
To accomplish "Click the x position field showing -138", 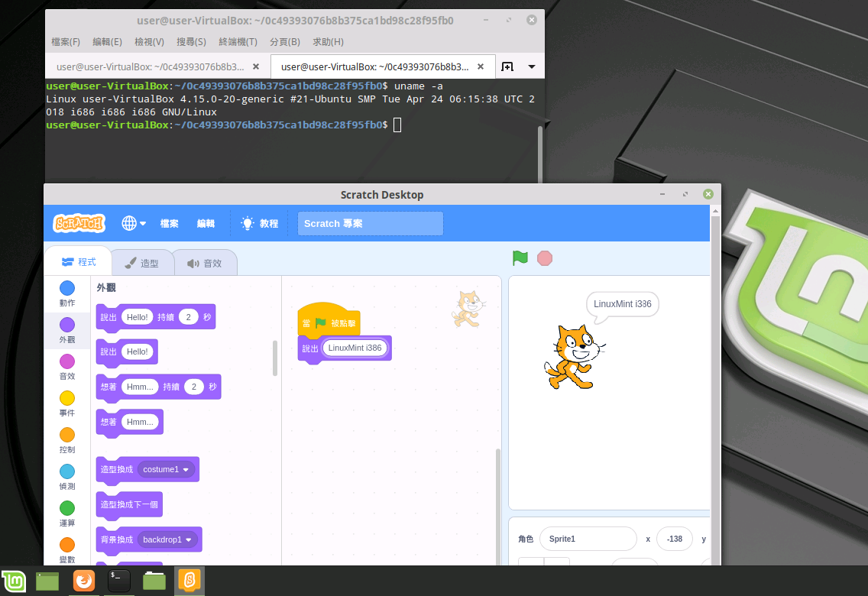I will pyautogui.click(x=674, y=539).
